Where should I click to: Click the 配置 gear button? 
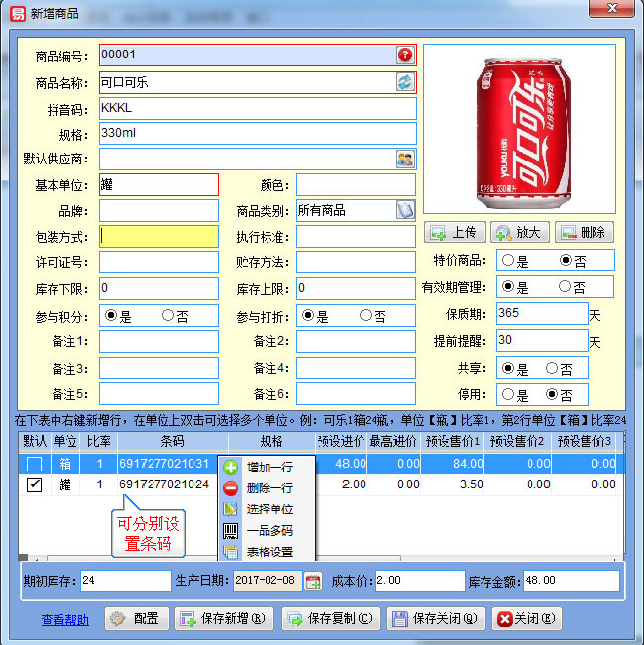[x=136, y=619]
